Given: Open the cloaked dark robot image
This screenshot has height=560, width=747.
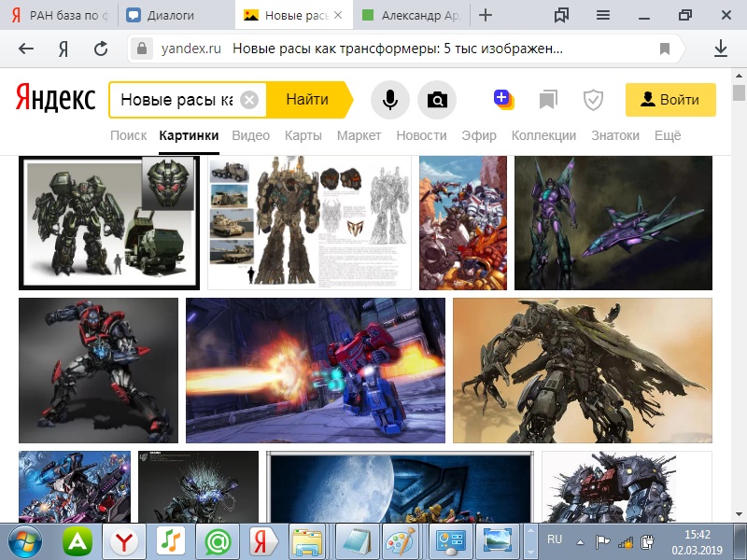Looking at the screenshot, I should click(583, 371).
